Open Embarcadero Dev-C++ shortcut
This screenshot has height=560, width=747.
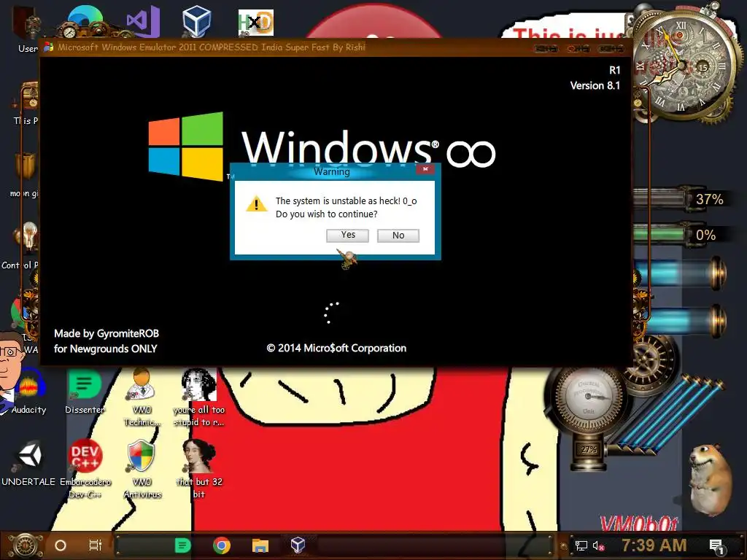(x=85, y=469)
